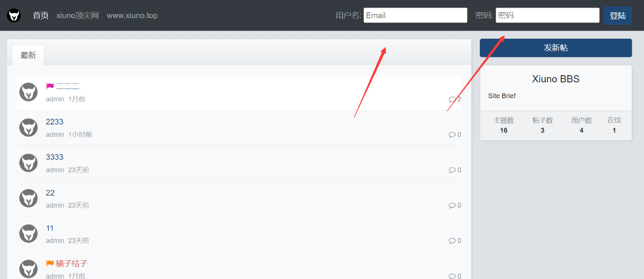Click the Site Brief text
Viewport: 644px width, 279px height.
[502, 96]
